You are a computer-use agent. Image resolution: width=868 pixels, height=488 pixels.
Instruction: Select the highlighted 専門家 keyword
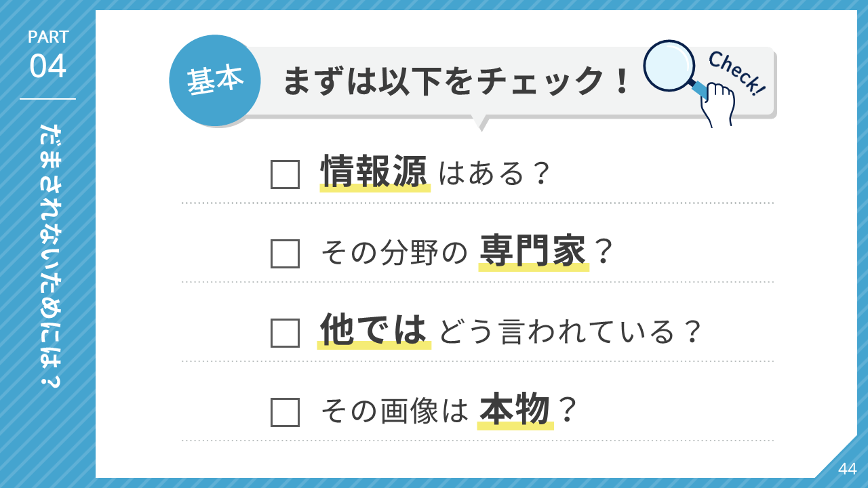coord(534,252)
